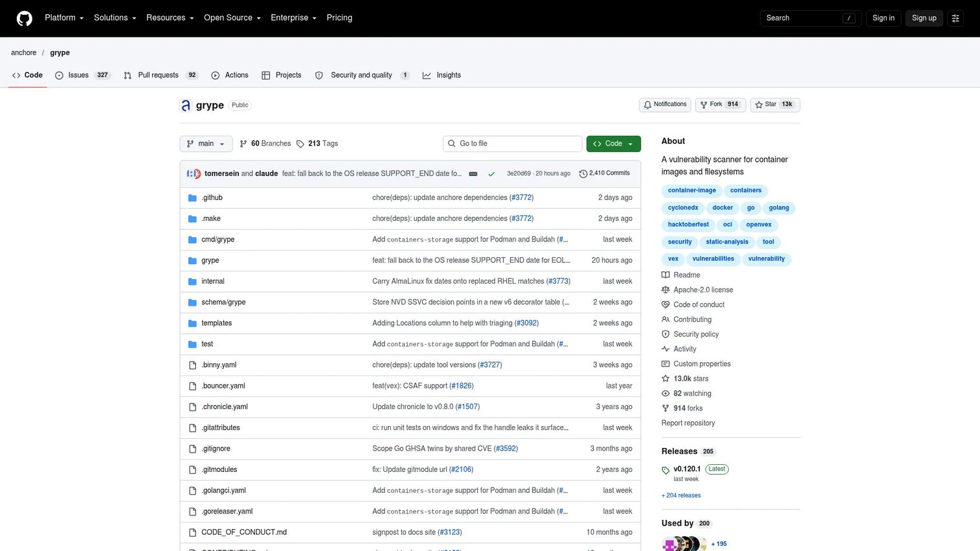Screen dimensions: 980x551
Task: Open commit link #3773
Action: tap(559, 282)
